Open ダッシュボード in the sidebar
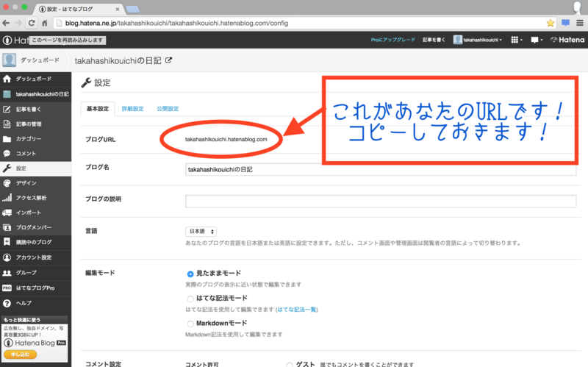The image size is (588, 367). pyautogui.click(x=35, y=79)
